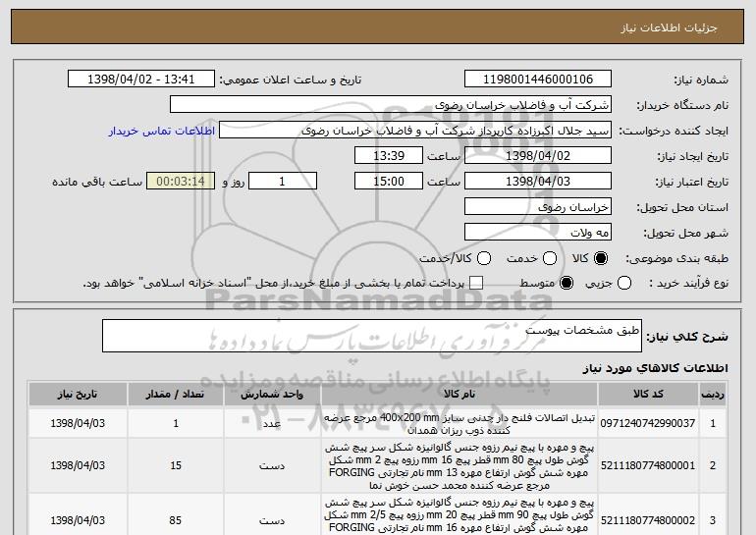Click the جزئیات اطلاعات نیاز page header

669,27
